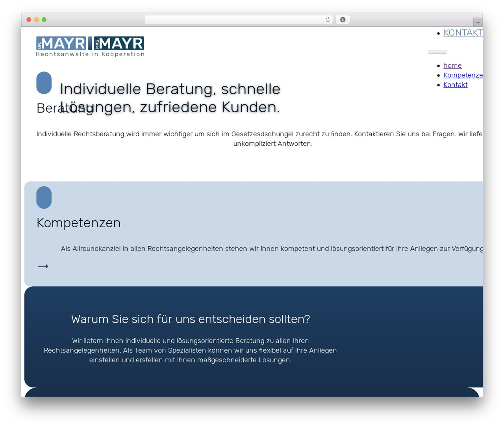The height and width of the screenshot is (427, 504).
Task: Go to the home menu link
Action: [452, 65]
